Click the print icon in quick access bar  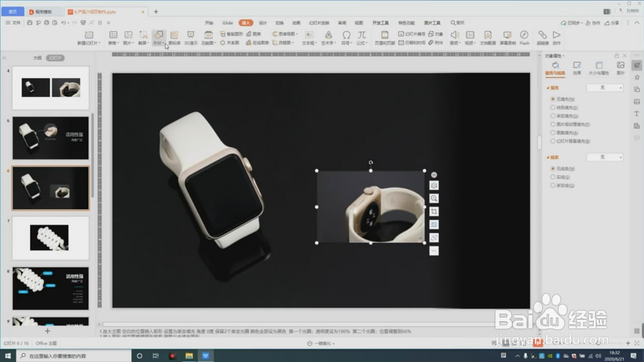tap(47, 23)
